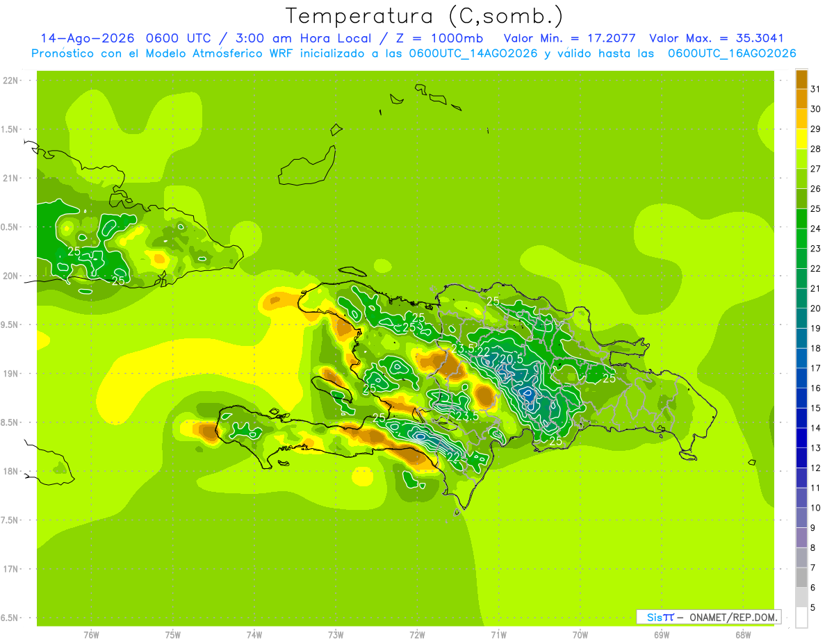The image size is (834, 644).
Task: Click the "68W" longitude axis label
Action: click(x=743, y=635)
